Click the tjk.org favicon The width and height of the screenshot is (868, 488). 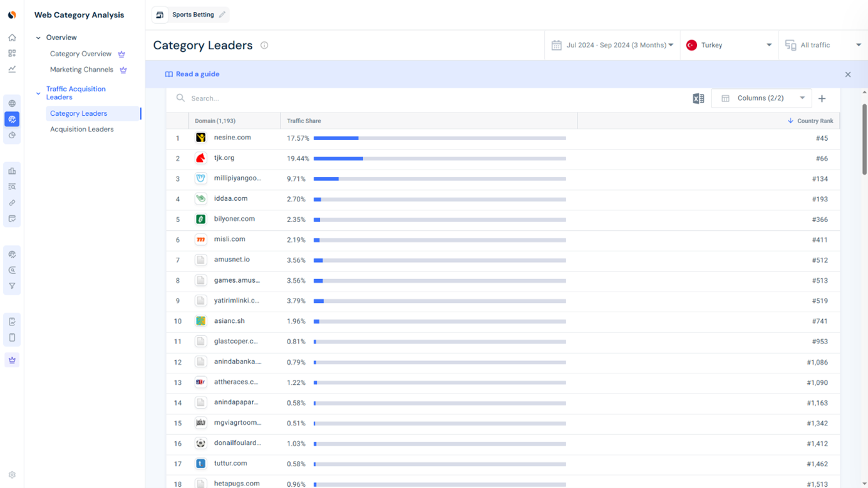200,158
